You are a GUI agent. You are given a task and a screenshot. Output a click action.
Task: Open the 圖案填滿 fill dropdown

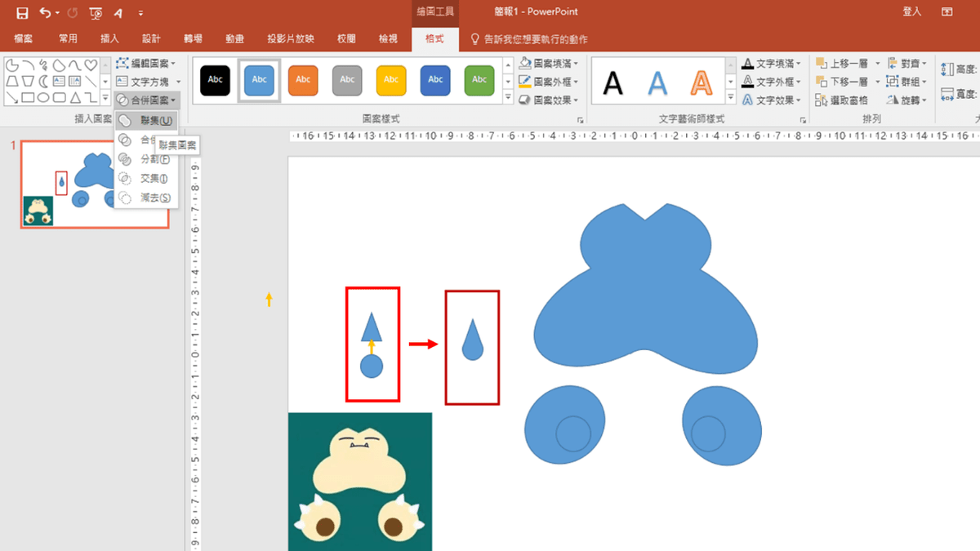click(549, 63)
